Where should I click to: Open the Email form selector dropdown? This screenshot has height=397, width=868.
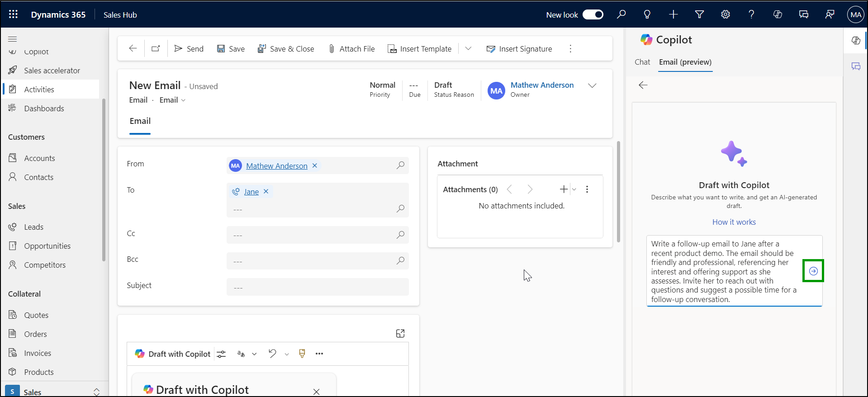pyautogui.click(x=173, y=100)
